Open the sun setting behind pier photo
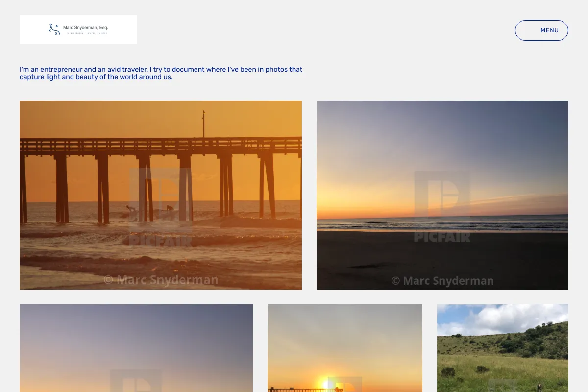Screen dimensions: 588x392 (345, 348)
